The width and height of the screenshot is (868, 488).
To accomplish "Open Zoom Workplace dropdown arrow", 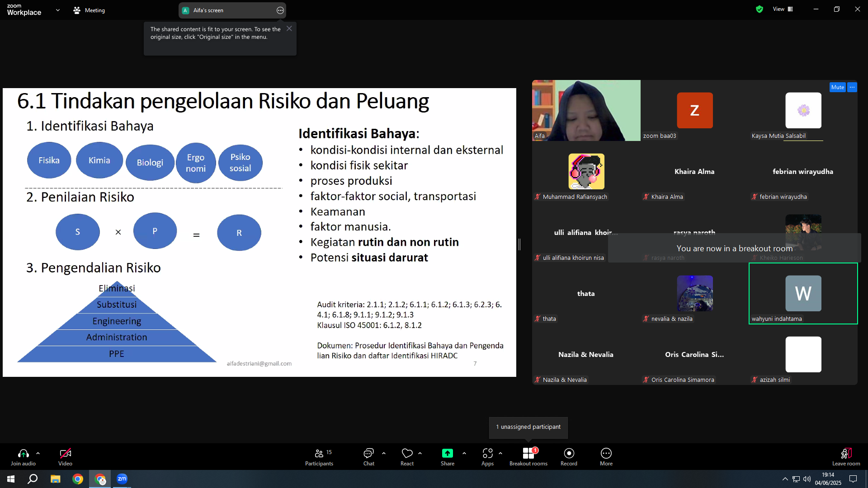I will tap(58, 10).
